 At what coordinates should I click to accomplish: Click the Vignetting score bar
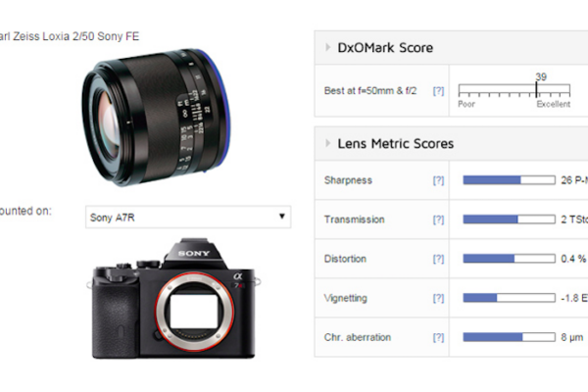point(510,298)
